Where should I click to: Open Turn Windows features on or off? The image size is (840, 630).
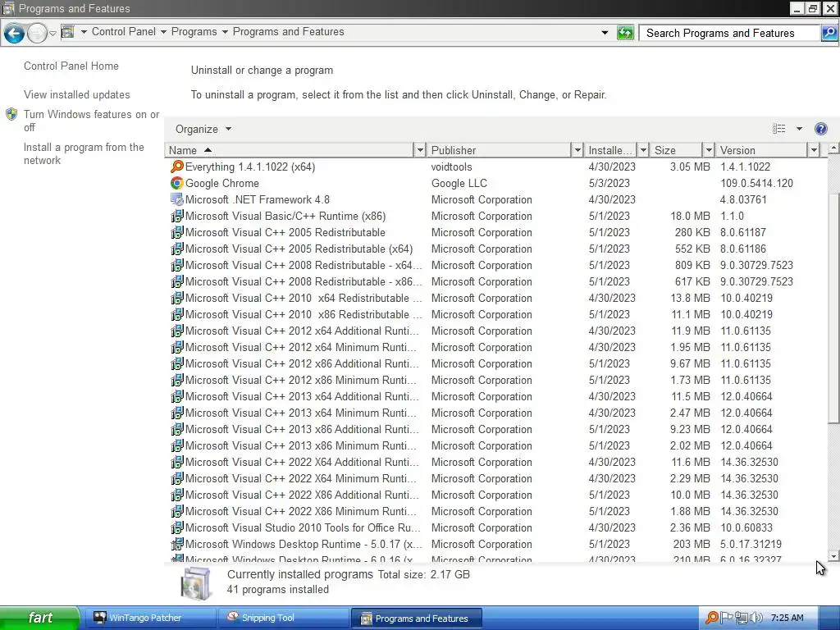coord(91,121)
